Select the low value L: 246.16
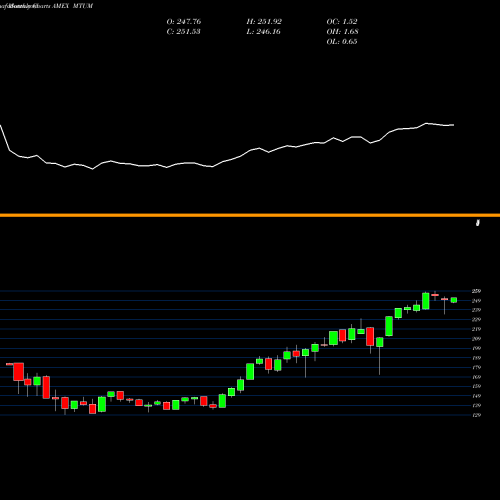This screenshot has width=500, height=500. (263, 32)
